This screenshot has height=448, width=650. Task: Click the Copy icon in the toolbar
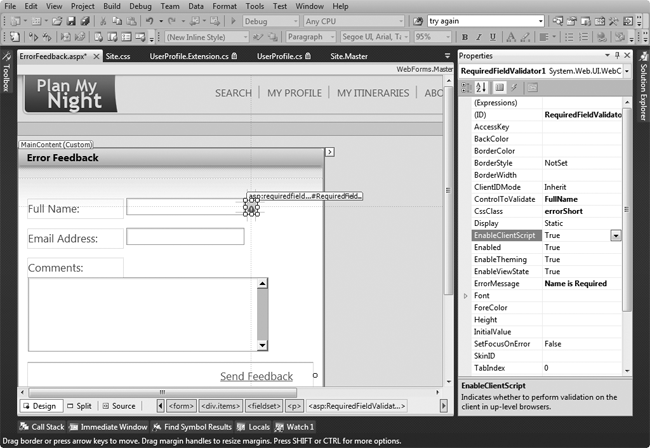(x=117, y=21)
